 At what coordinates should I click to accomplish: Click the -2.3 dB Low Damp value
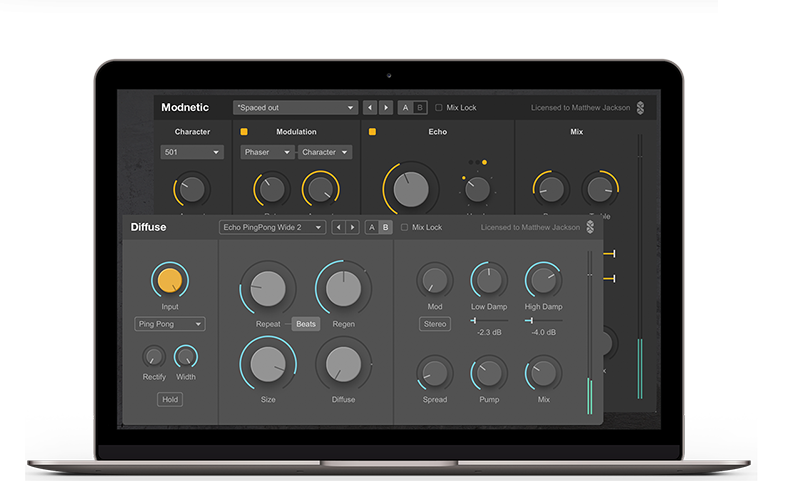[x=489, y=332]
